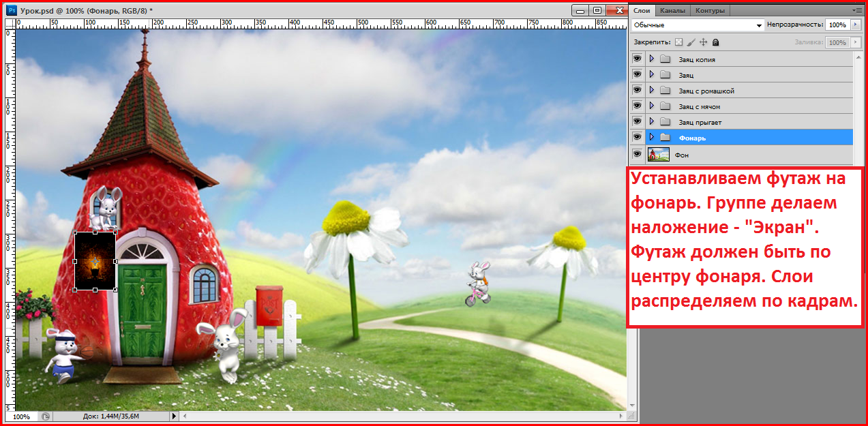Viewport: 868px width, 426px height.
Task: Switch to the Каналы tab
Action: (673, 10)
